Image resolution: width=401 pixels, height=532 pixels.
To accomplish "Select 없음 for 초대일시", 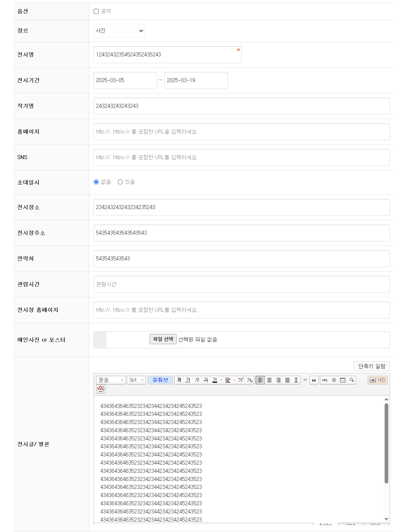I will (96, 182).
